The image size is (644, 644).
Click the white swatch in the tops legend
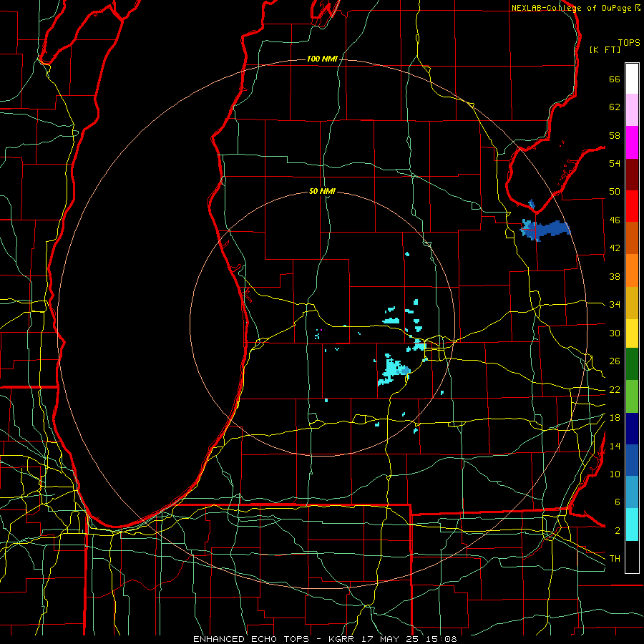click(x=632, y=79)
